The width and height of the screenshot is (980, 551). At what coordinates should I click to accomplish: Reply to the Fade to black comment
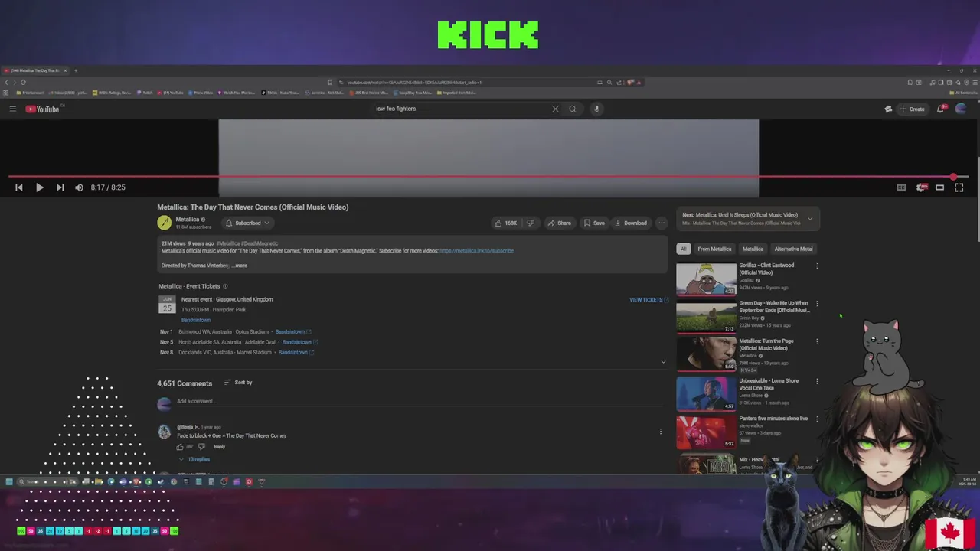point(220,446)
